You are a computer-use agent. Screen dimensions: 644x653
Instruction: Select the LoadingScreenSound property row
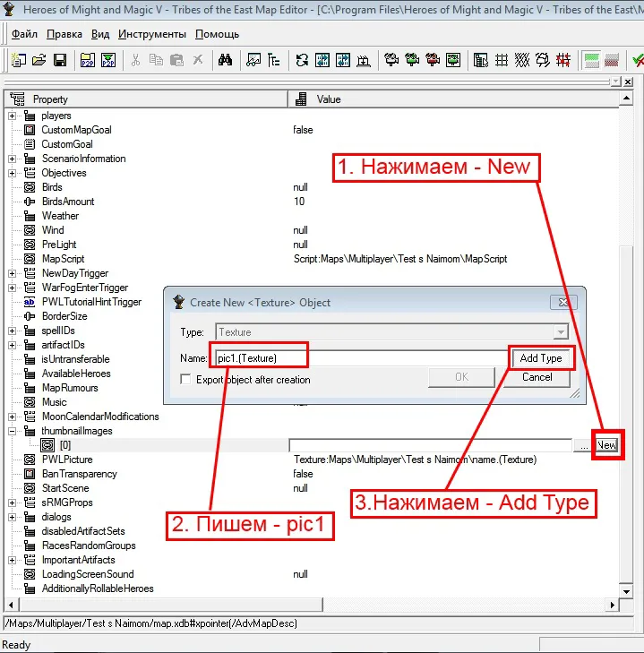[313, 574]
